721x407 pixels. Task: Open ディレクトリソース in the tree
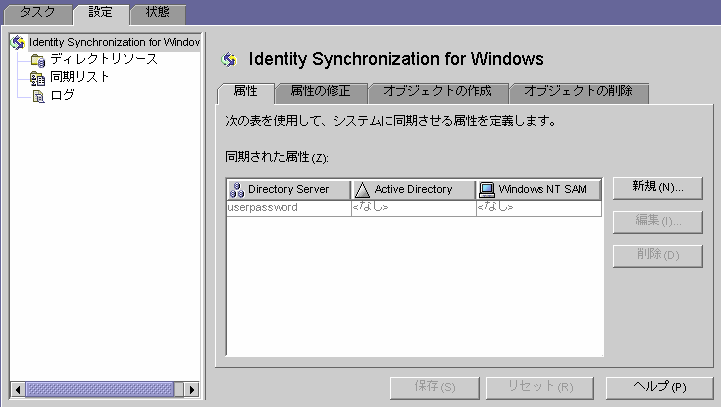(x=104, y=59)
